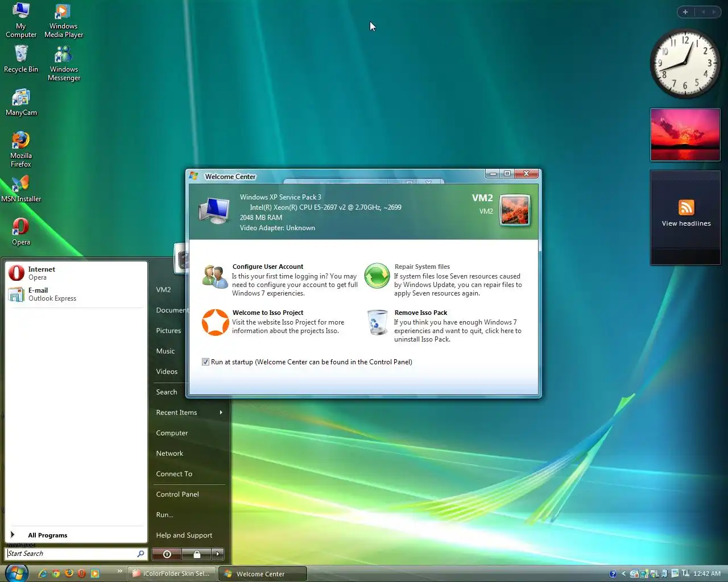The image size is (728, 582).
Task: Click the Windows Start orb
Action: coord(15,573)
